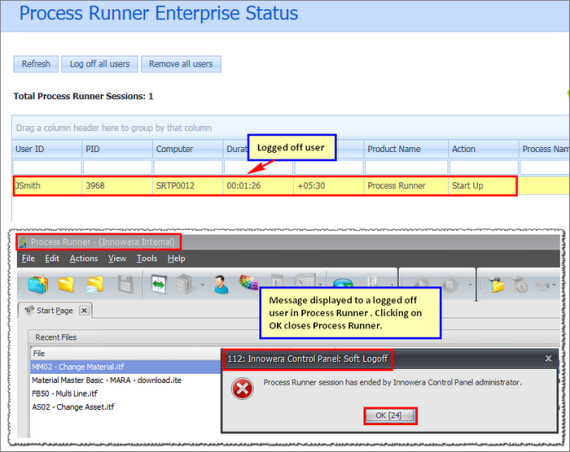
Task: Open the Actions menu
Action: [84, 259]
